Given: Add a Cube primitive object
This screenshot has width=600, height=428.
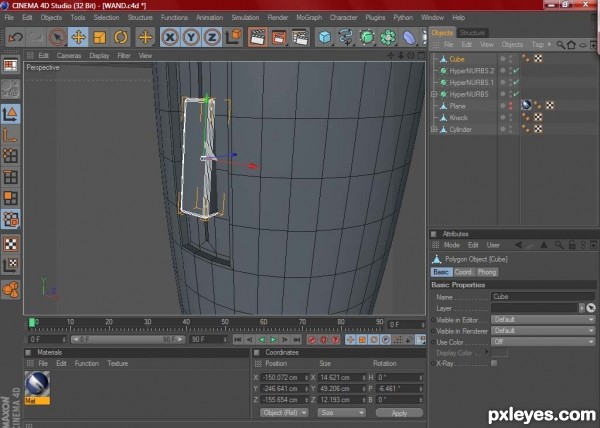Looking at the screenshot, I should 324,37.
